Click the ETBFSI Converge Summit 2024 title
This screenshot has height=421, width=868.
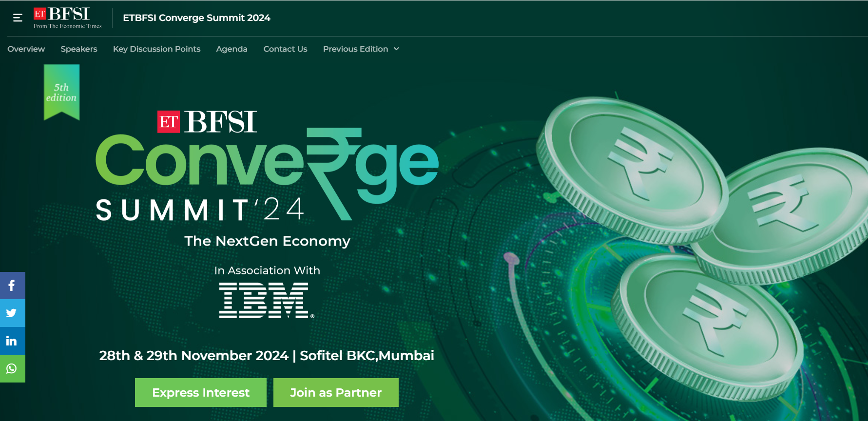196,18
